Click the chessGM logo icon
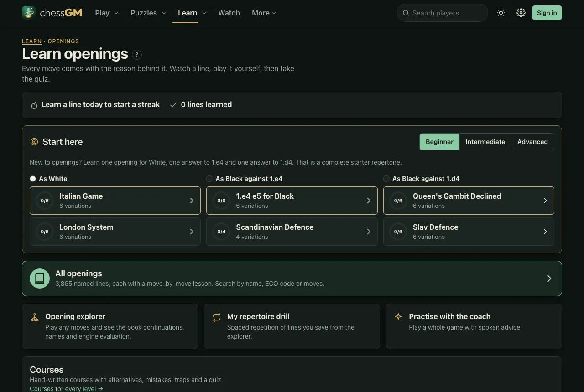The height and width of the screenshot is (392, 584). 29,13
